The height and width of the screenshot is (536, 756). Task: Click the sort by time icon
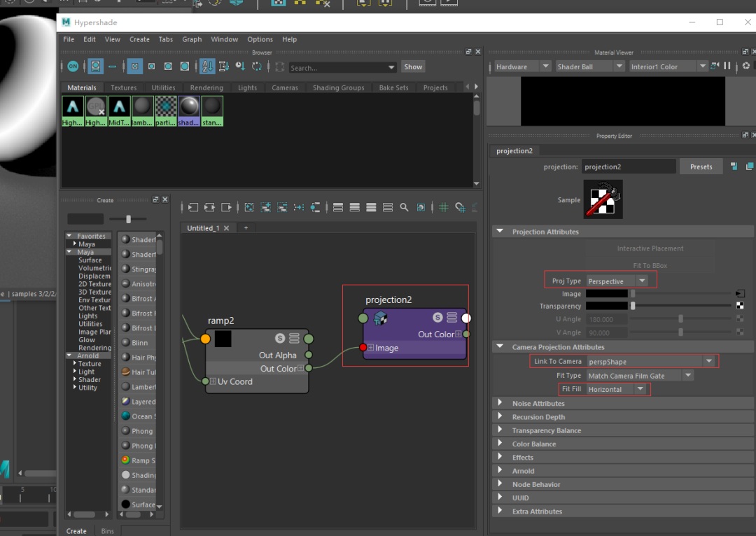[x=240, y=66]
